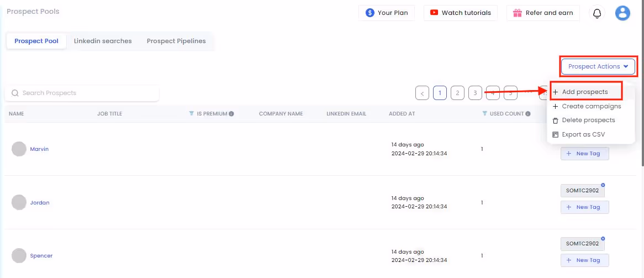The image size is (644, 278).
Task: Click the used count 1 in Spencer's row
Action: pos(482,256)
